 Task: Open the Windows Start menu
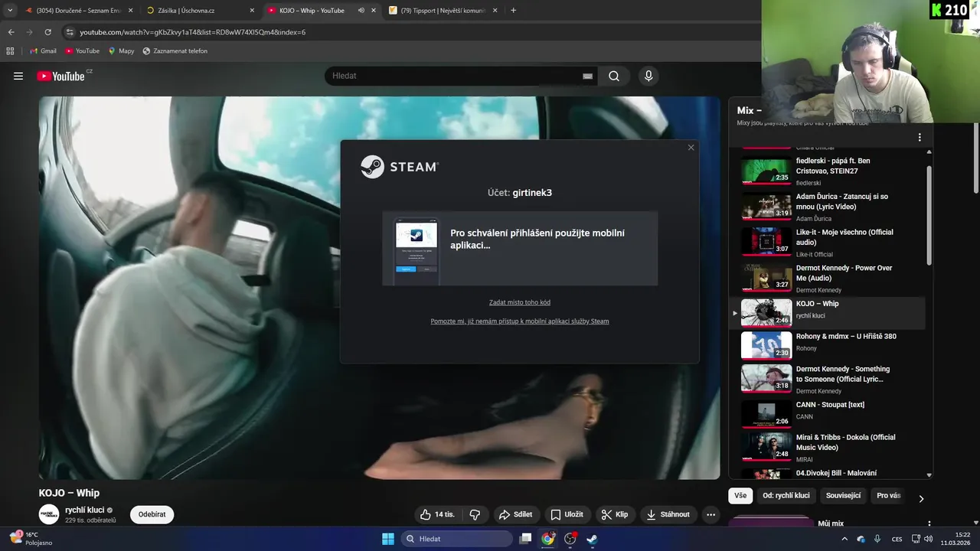coord(388,539)
